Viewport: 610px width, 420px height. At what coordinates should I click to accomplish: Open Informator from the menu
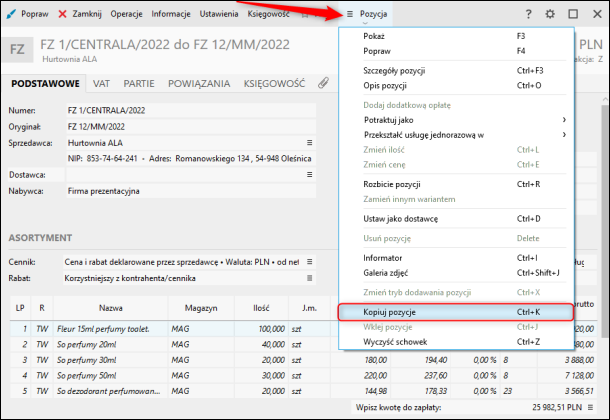[x=456, y=258]
